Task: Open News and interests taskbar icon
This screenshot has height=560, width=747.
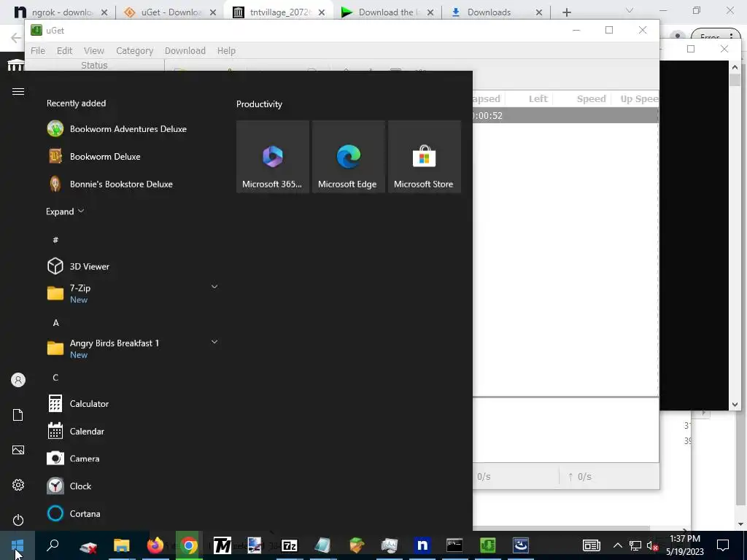Action: (x=591, y=545)
